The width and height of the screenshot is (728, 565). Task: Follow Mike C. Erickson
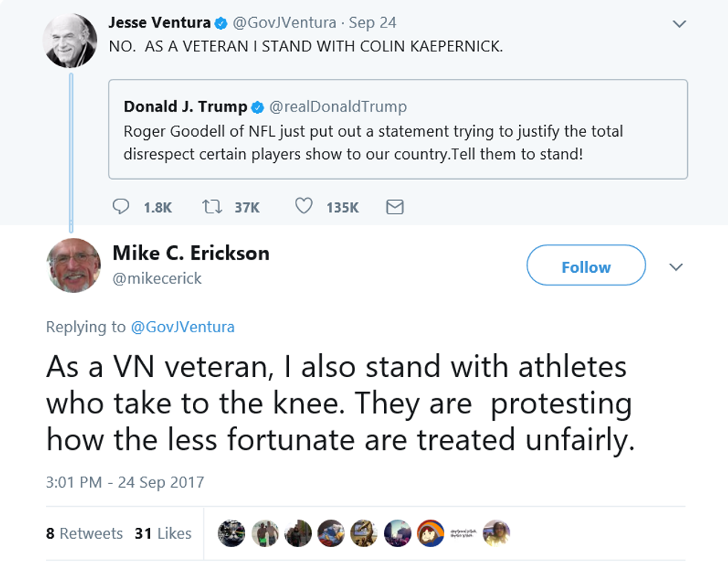pyautogui.click(x=585, y=265)
